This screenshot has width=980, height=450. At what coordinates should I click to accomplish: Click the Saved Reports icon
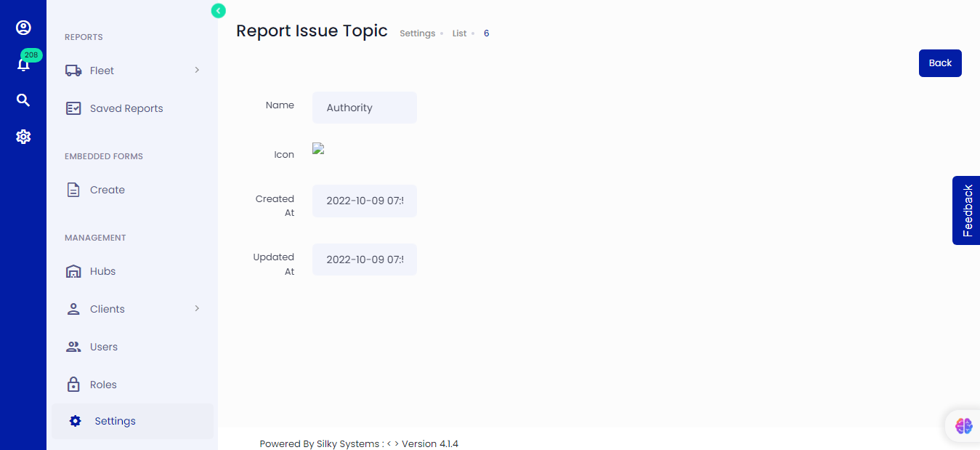tap(73, 108)
